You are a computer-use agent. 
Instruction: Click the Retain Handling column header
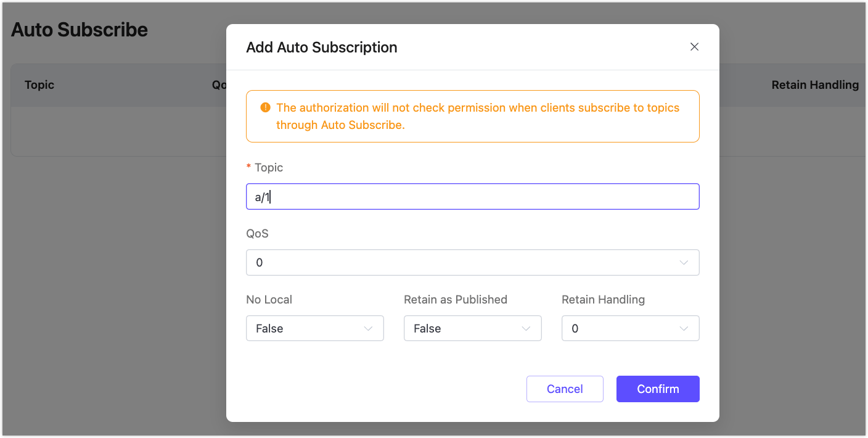815,85
